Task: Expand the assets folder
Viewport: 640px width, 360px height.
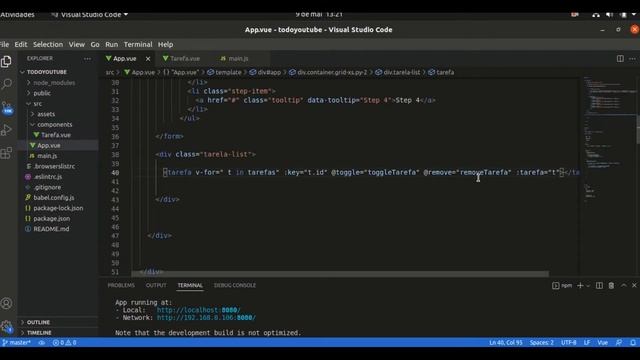Action: (x=46, y=114)
